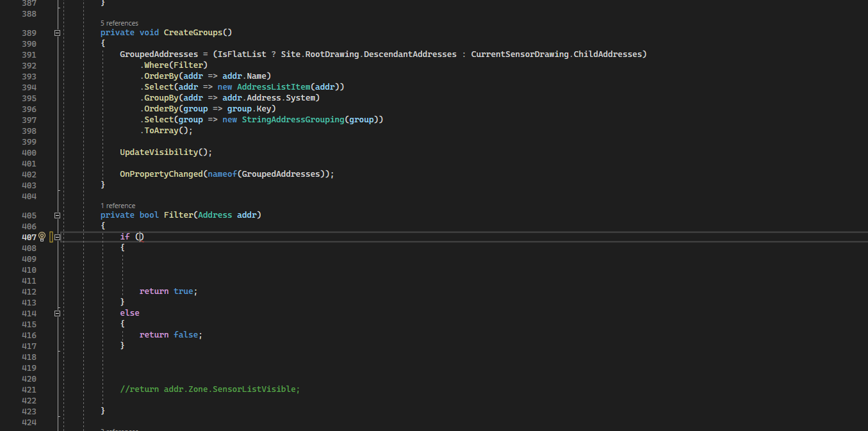Image resolution: width=868 pixels, height=431 pixels.
Task: Click the void keyword on line 389
Action: [x=149, y=33]
